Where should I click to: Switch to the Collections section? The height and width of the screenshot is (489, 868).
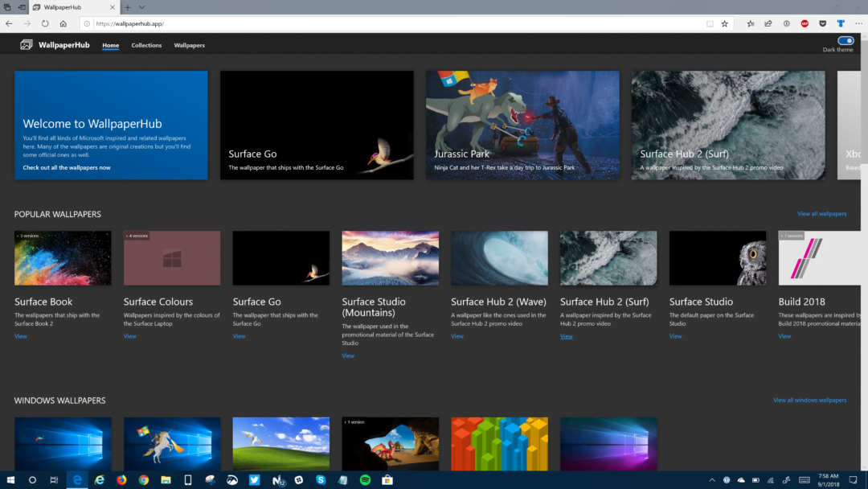pos(146,46)
